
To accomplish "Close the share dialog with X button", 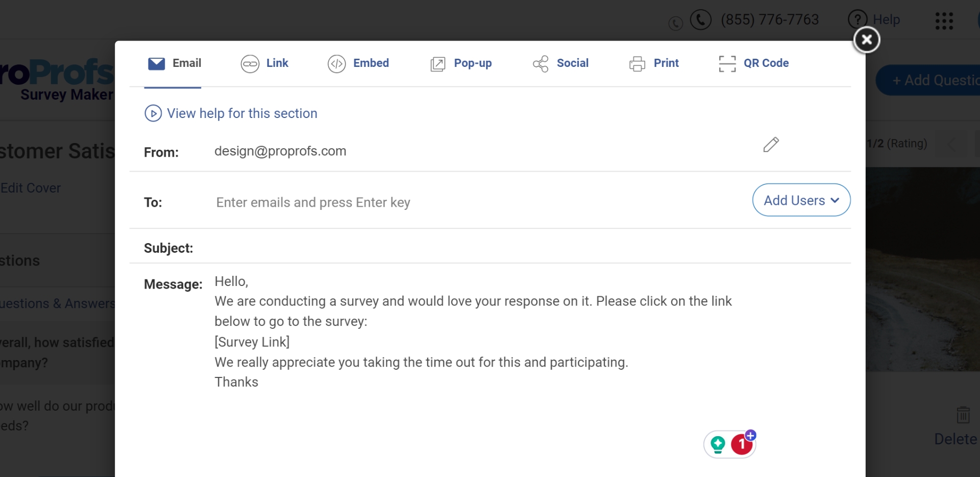I will (x=866, y=40).
